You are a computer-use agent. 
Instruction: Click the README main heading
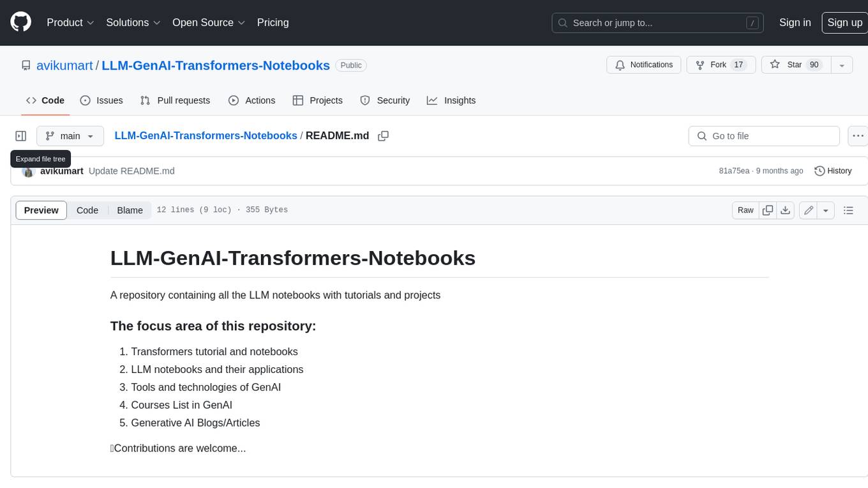[x=293, y=258]
